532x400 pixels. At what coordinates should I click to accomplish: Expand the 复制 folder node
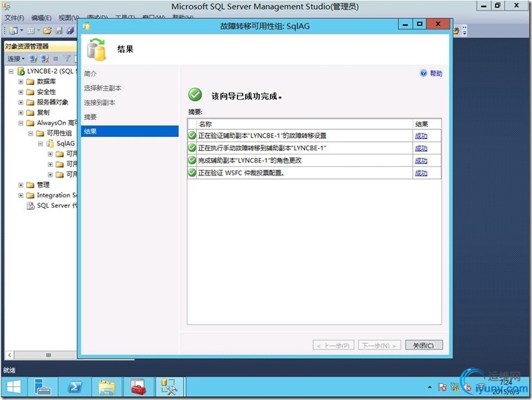(x=20, y=113)
